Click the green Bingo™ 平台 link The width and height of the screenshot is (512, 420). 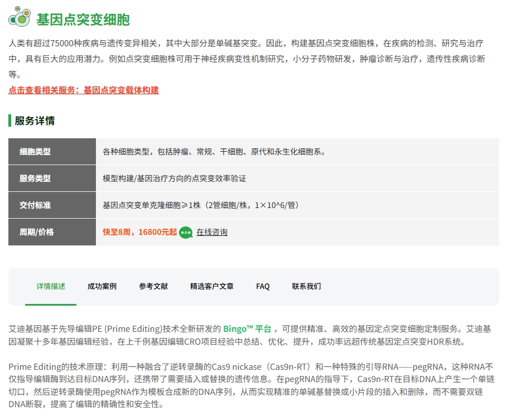click(x=247, y=329)
